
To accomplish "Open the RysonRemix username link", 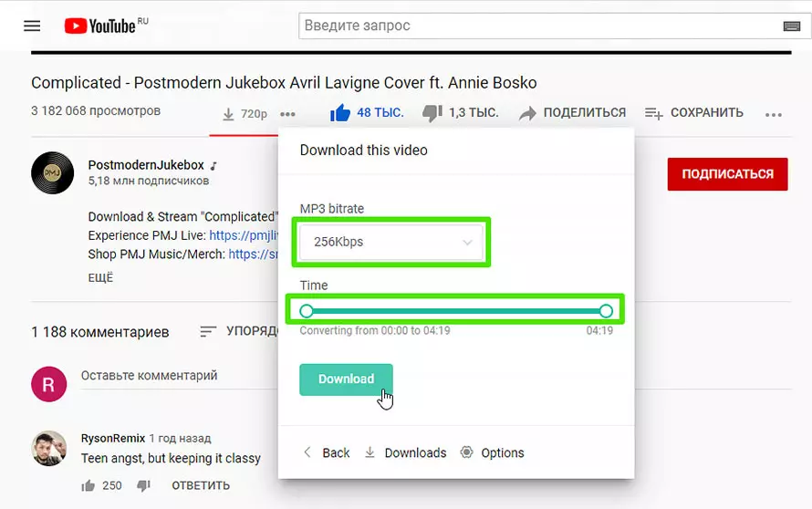I will pyautogui.click(x=113, y=438).
